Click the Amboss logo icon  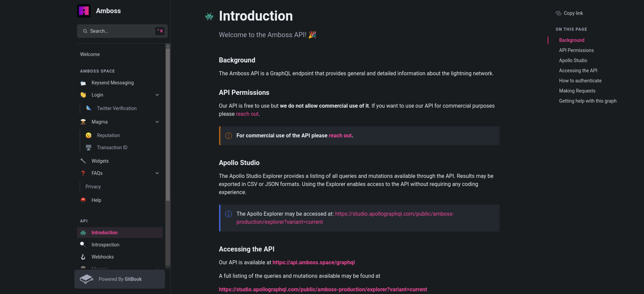pyautogui.click(x=84, y=11)
